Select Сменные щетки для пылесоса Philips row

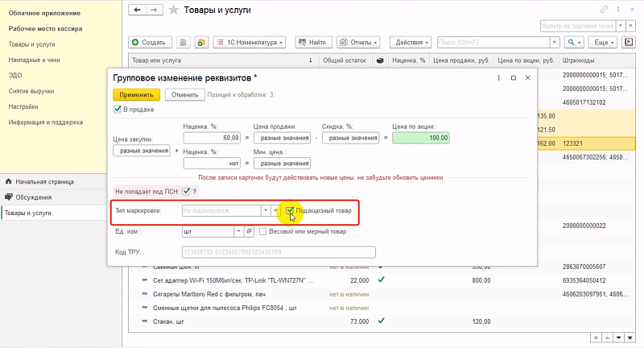[382, 308]
